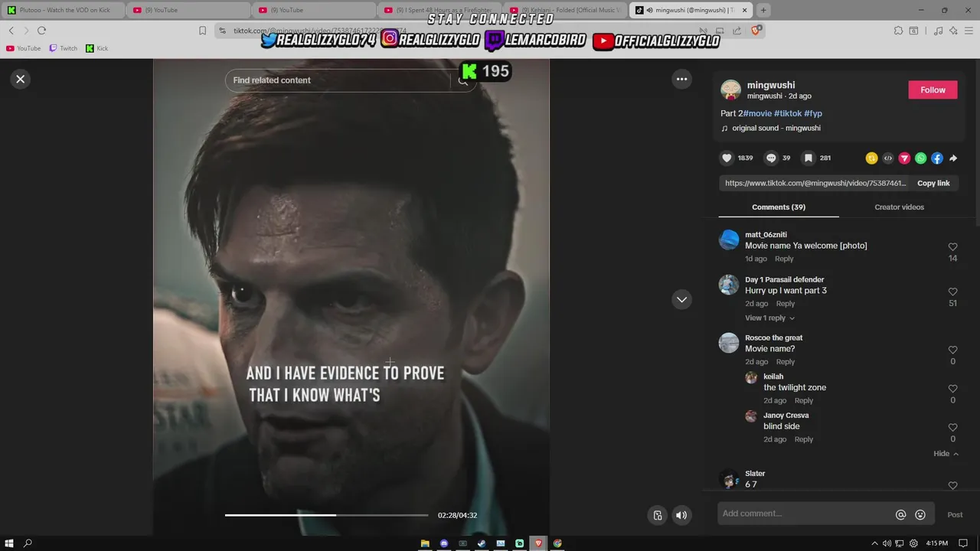Select the Comments (39) tab
Image resolution: width=980 pixels, height=551 pixels.
pyautogui.click(x=779, y=207)
